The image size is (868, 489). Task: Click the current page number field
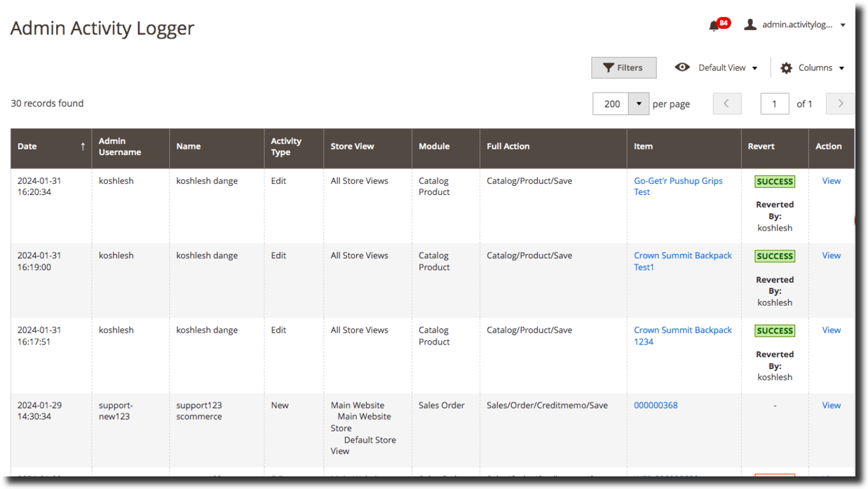[x=774, y=104]
